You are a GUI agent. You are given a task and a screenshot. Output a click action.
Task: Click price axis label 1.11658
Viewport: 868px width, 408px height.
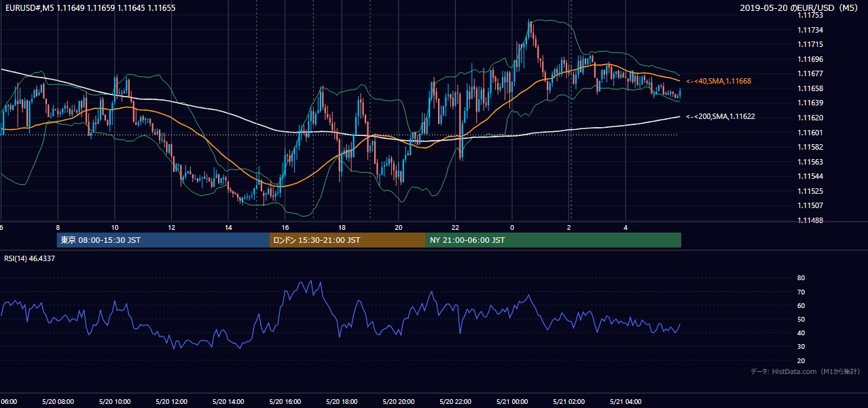(x=810, y=88)
